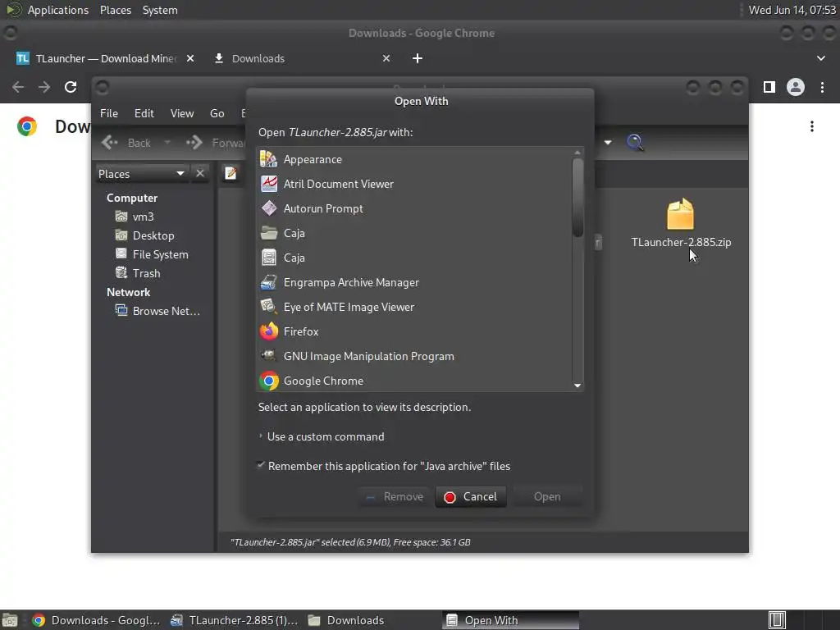The image size is (840, 630).
Task: Click the Back button in Caja
Action: (127, 143)
